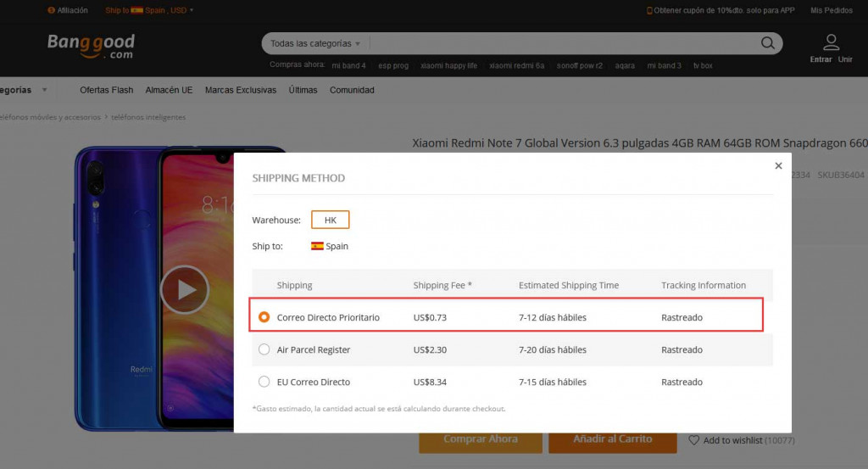The image size is (868, 469).
Task: Open Ofertas Flash menu
Action: [106, 90]
